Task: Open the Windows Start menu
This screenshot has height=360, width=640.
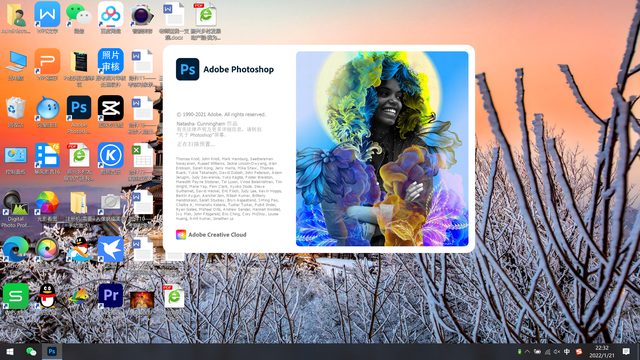Action: [10, 351]
